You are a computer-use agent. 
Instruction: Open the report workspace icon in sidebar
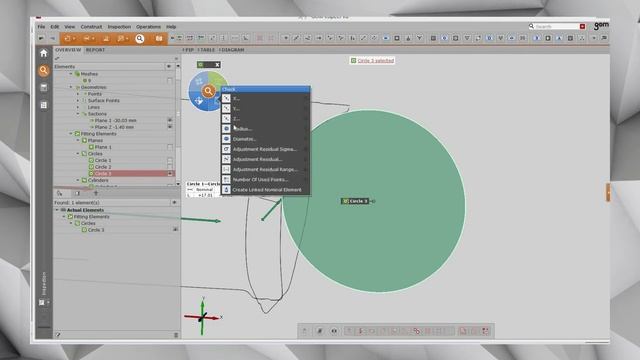click(x=44, y=88)
